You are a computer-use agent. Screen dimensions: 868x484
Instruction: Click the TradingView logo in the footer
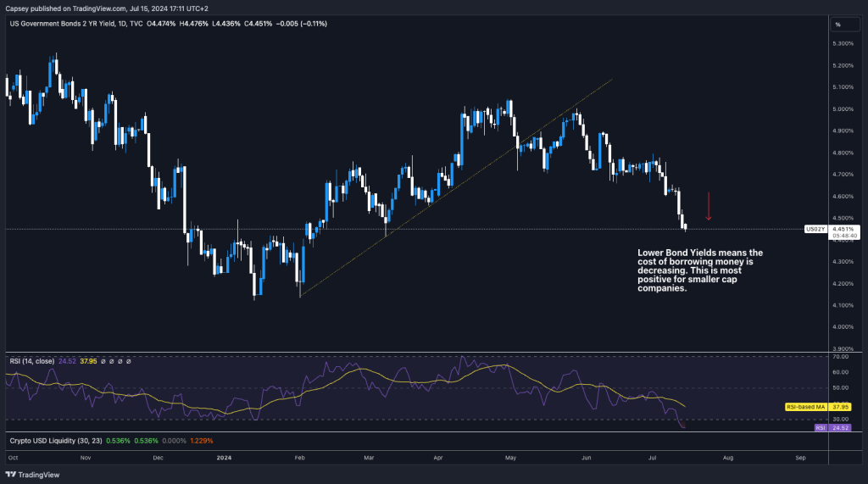click(26, 476)
